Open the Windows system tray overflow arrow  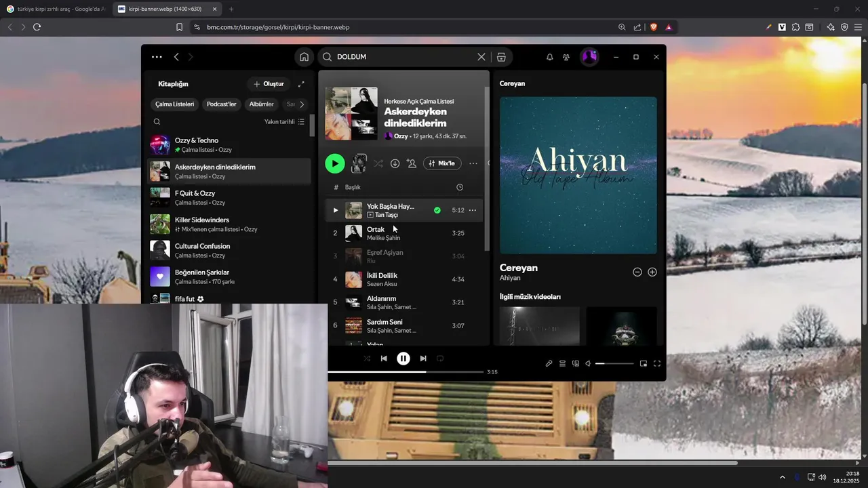pyautogui.click(x=783, y=477)
